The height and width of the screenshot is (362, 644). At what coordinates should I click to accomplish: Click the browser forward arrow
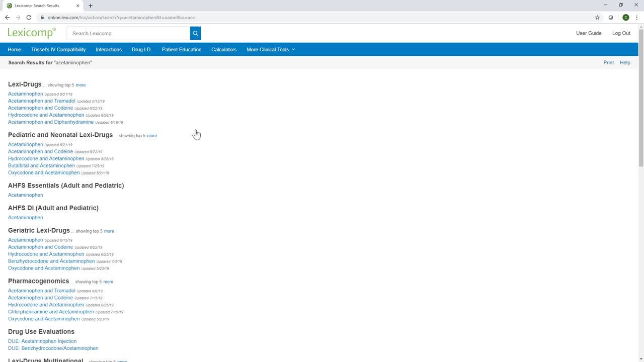[x=18, y=18]
